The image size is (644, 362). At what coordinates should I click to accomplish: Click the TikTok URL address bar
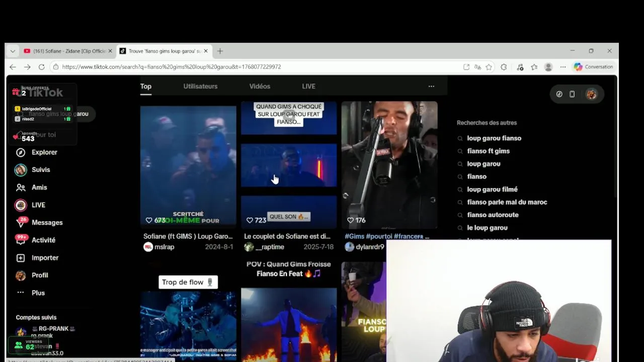tap(257, 67)
